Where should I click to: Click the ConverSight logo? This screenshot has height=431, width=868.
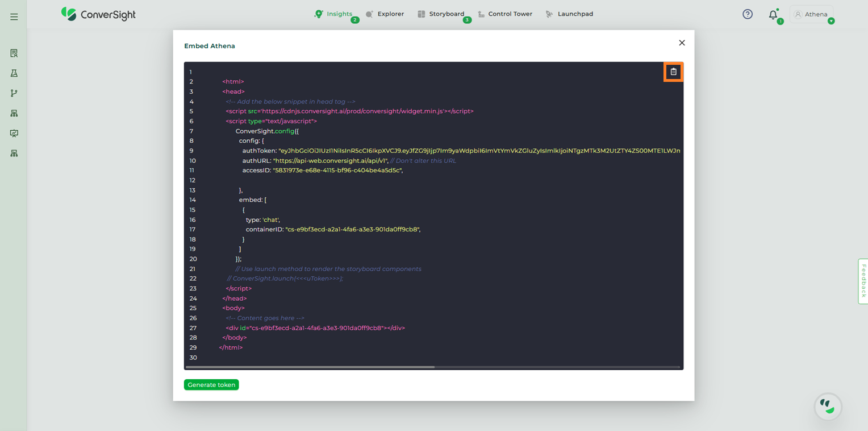[x=99, y=14]
